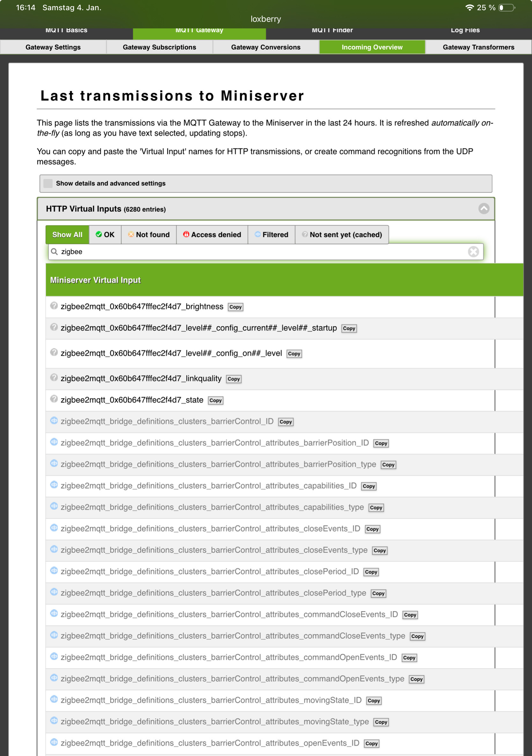The width and height of the screenshot is (532, 756).
Task: Copy the movingState_ID input name
Action: click(x=374, y=700)
